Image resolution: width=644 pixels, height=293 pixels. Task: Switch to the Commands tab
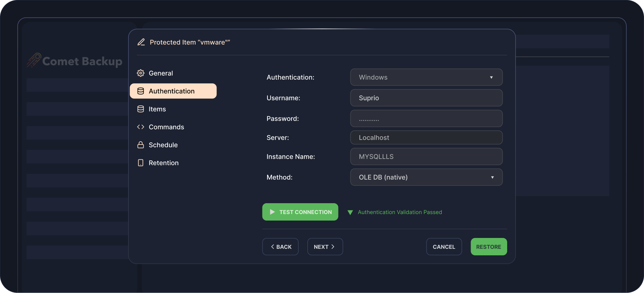click(x=166, y=127)
